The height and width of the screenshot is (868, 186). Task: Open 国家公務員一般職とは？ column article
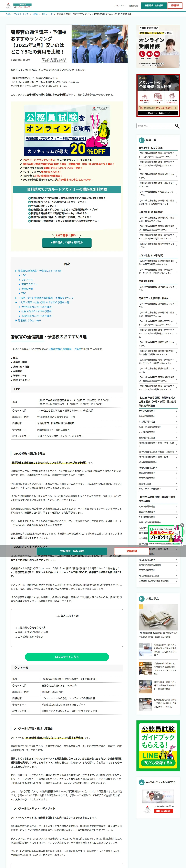[x=158, y=687]
